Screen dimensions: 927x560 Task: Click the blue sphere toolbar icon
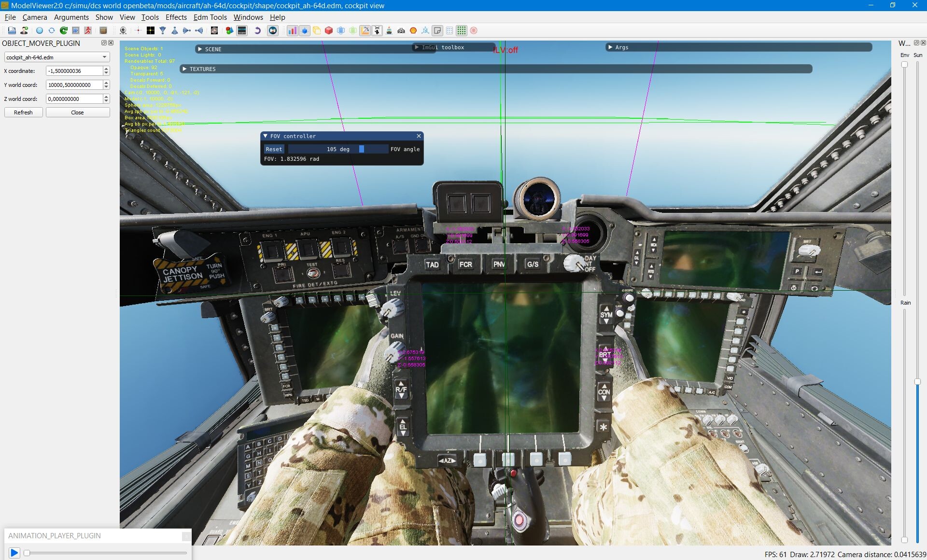point(40,30)
